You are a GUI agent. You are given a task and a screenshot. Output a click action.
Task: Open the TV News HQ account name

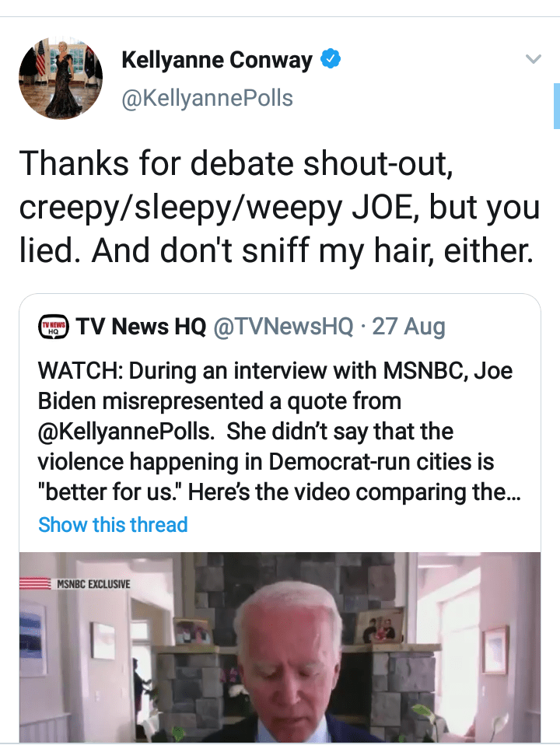[141, 327]
